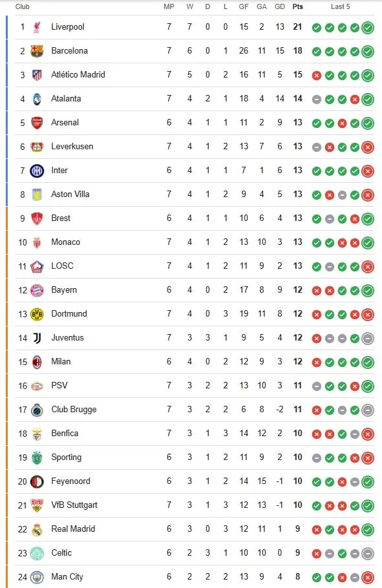Click the Barcelona club crest
This screenshot has height=588, width=382.
click(x=37, y=51)
